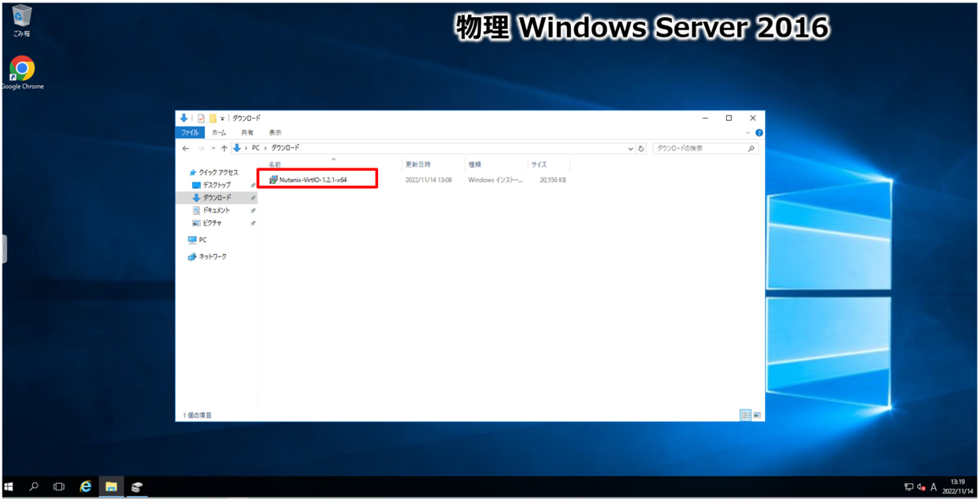Select ネットワーク in the navigation pane
Viewport: 980px width, 501px height.
(207, 257)
